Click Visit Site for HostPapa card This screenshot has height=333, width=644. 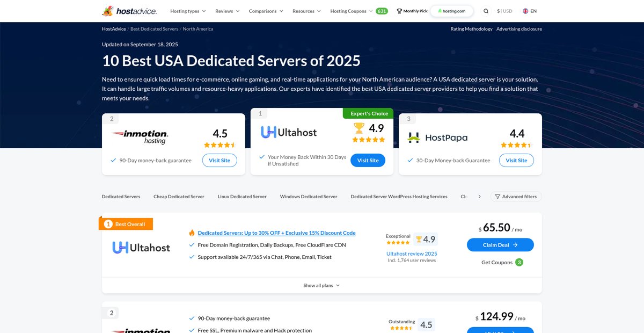pyautogui.click(x=516, y=160)
